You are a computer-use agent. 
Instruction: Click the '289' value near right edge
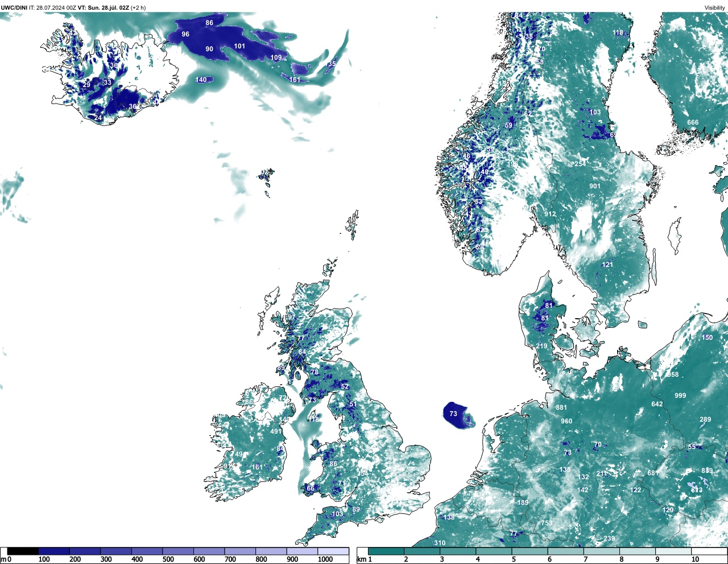(x=705, y=419)
